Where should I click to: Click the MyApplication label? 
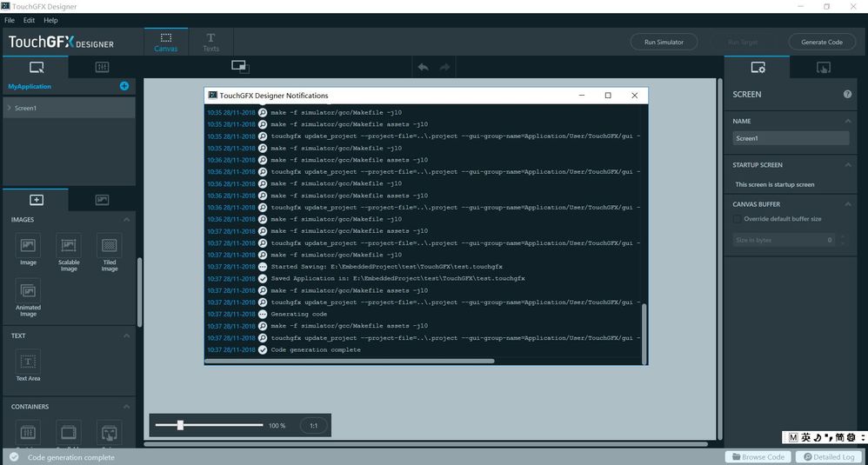(30, 86)
